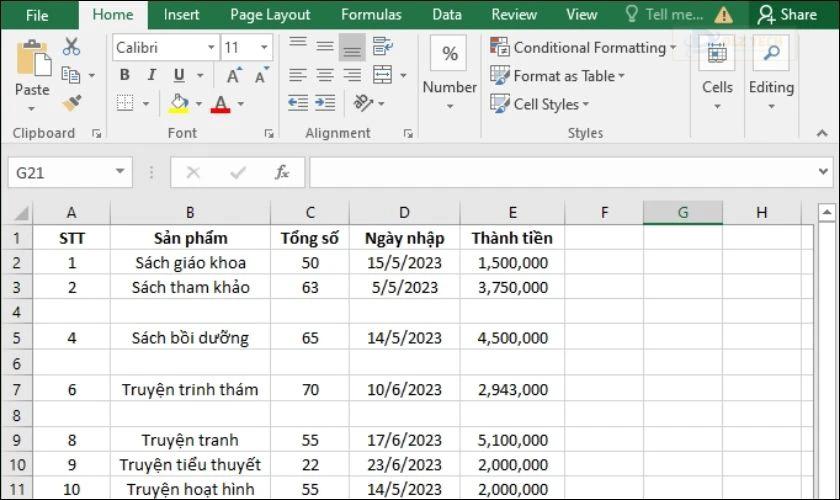Open the Editing search group
Image resolution: width=840 pixels, height=500 pixels.
tap(771, 71)
